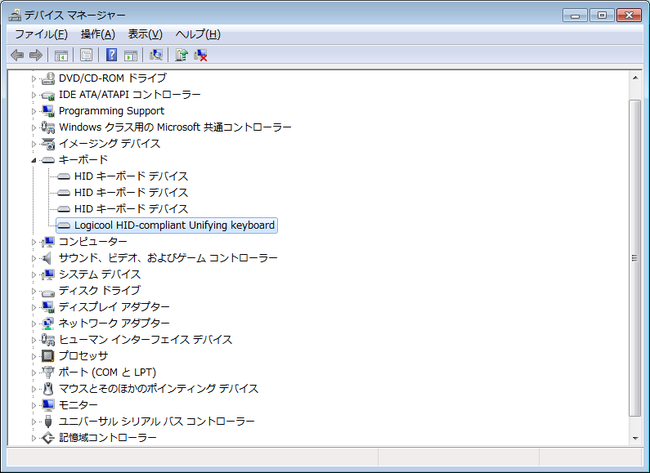Expand the ユニバーサル シリアル バス コントローラー node
This screenshot has height=473, width=650.
click(34, 422)
